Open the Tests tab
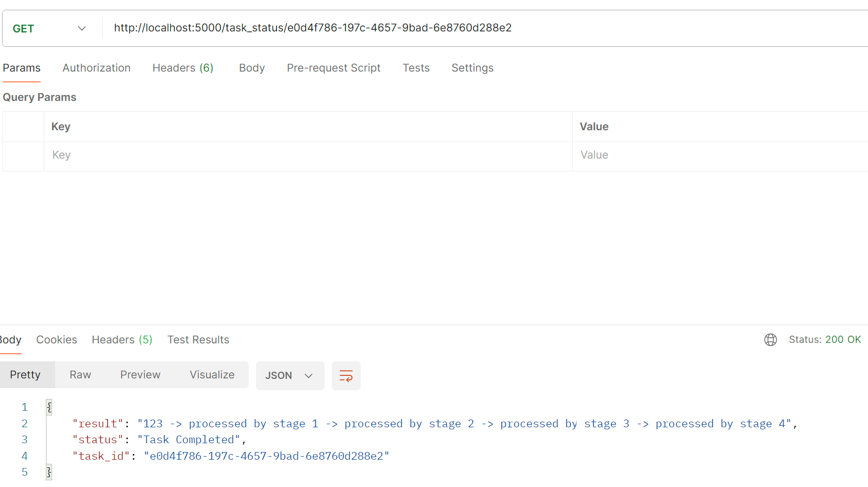 tap(416, 68)
